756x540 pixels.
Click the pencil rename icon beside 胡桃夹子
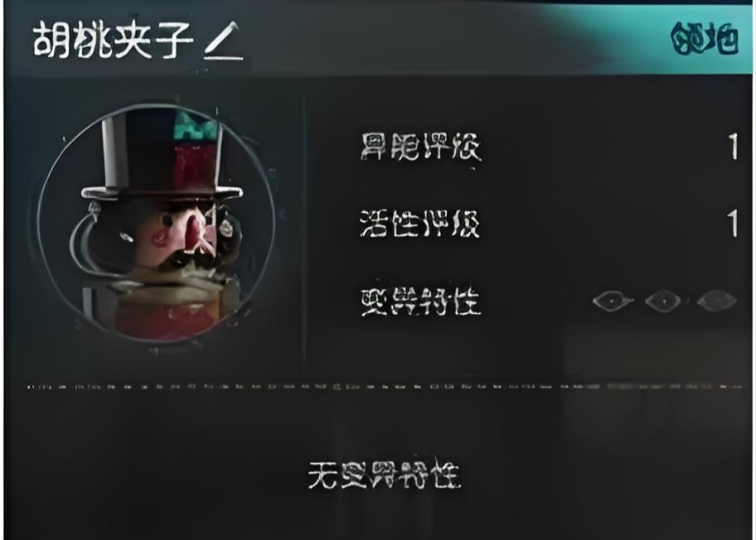(x=223, y=41)
